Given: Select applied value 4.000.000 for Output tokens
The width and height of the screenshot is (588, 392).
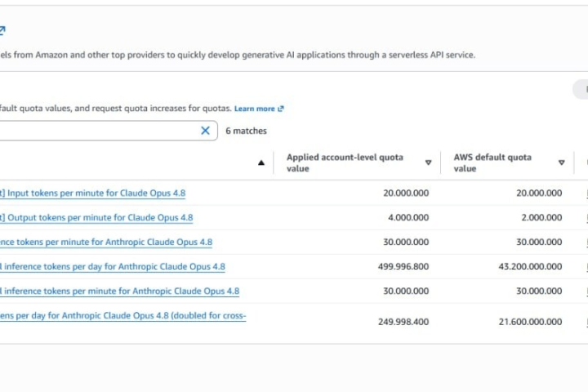Looking at the screenshot, I should point(408,217).
